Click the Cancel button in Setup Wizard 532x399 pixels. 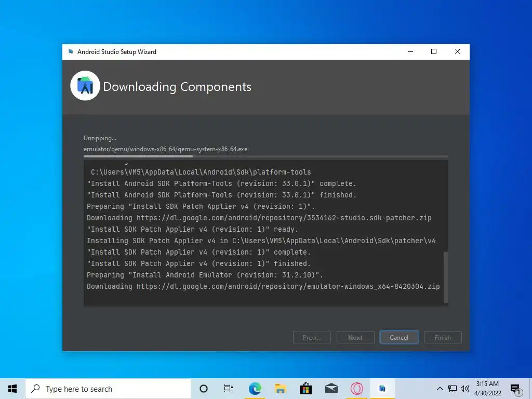[x=399, y=337]
